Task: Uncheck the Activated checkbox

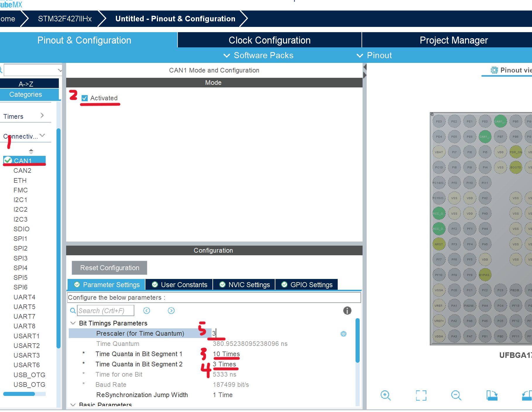Action: [x=85, y=98]
